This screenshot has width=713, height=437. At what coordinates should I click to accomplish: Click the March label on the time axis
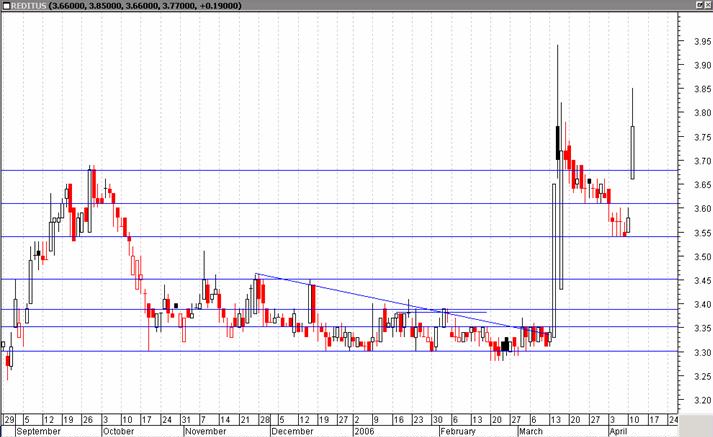(531, 431)
